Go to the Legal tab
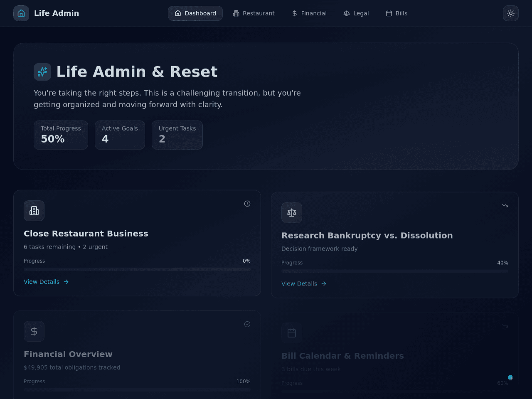This screenshot has height=399, width=532. (x=356, y=13)
